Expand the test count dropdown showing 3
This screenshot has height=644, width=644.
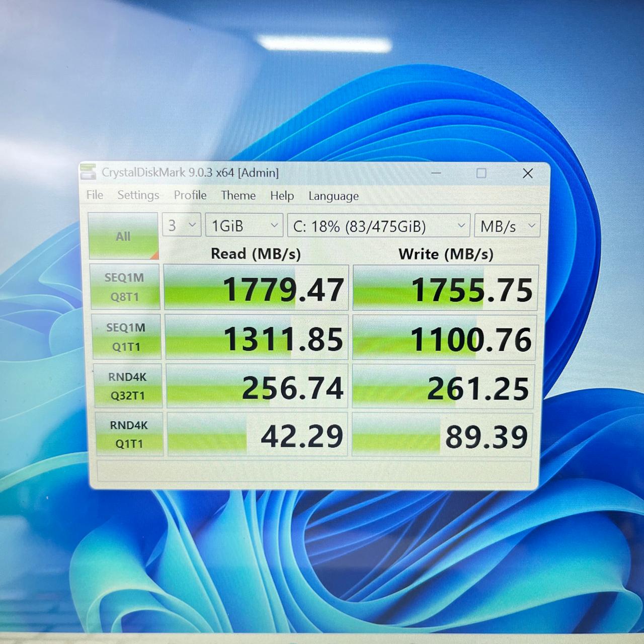[x=181, y=225]
